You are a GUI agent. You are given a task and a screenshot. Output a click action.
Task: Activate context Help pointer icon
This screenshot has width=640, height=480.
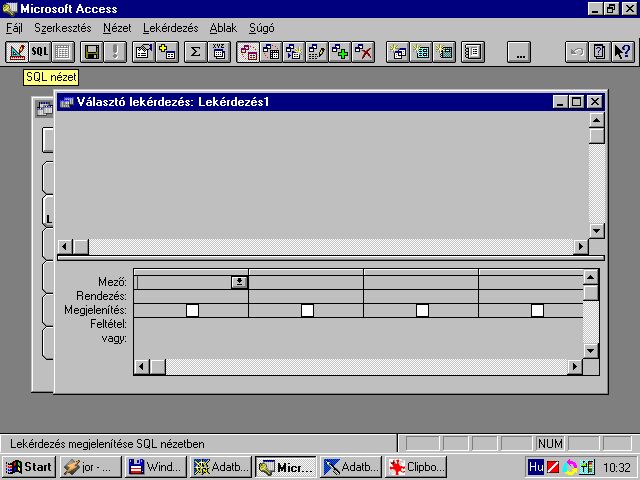[623, 52]
